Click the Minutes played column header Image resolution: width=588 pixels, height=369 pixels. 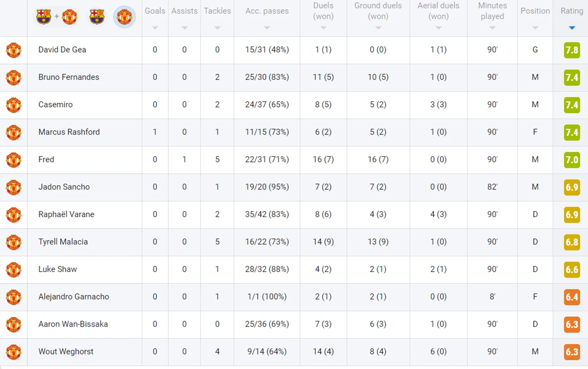pyautogui.click(x=492, y=11)
